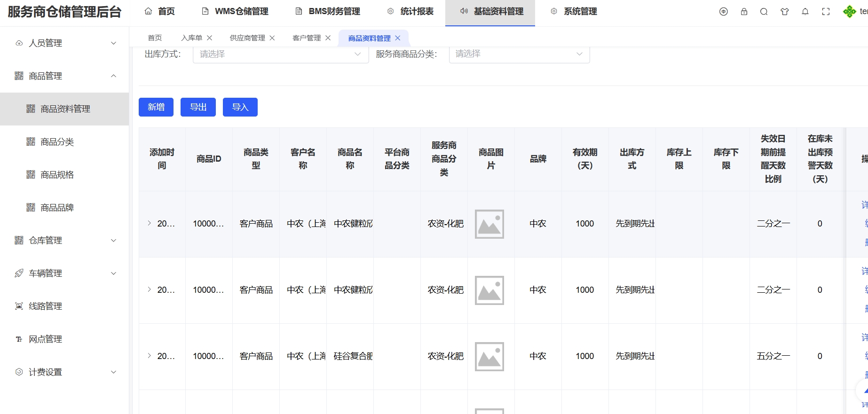Open search via the magnifier icon

(x=764, y=12)
